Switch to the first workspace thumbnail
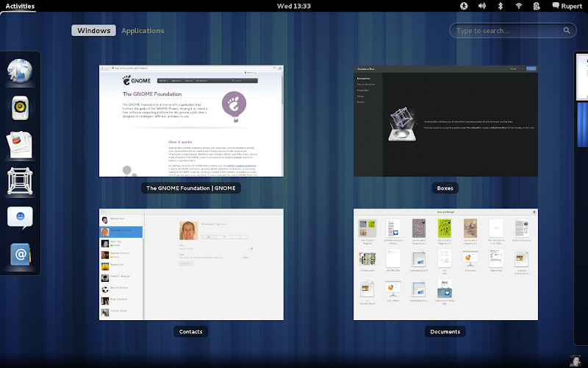Image resolution: width=588 pixels, height=368 pixels. 582,77
